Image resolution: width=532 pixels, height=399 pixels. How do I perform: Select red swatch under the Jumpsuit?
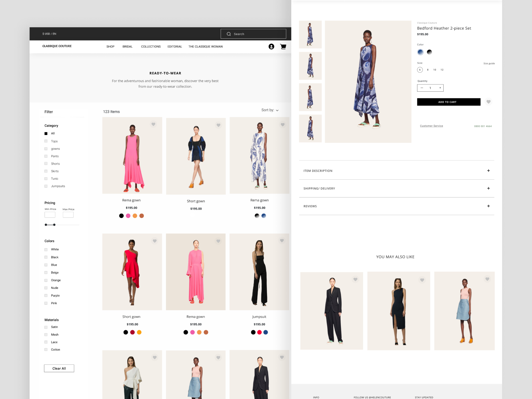coord(259,332)
